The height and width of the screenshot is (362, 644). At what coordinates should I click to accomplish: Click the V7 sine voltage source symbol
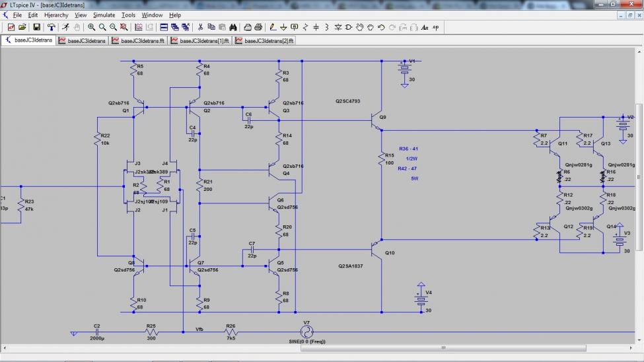click(306, 331)
